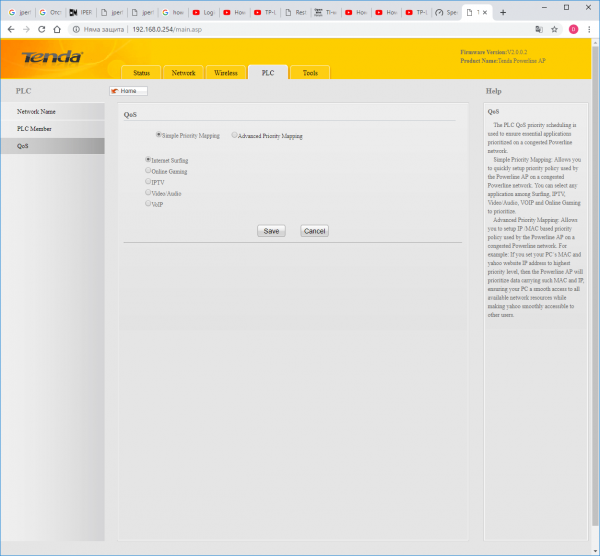600x556 pixels.
Task: Click the Firmware Version text
Action: point(494,52)
